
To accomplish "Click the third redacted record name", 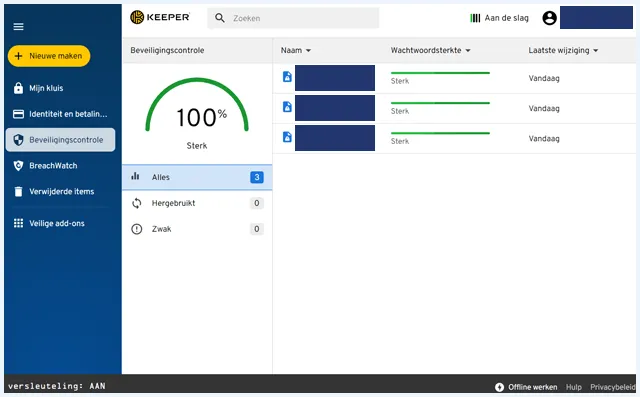I will (335, 138).
